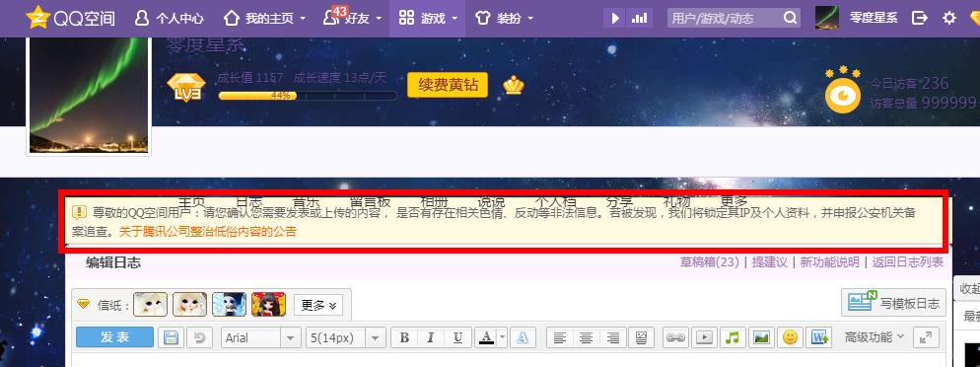Import Word document with W icon
980x367 pixels.
(x=818, y=337)
